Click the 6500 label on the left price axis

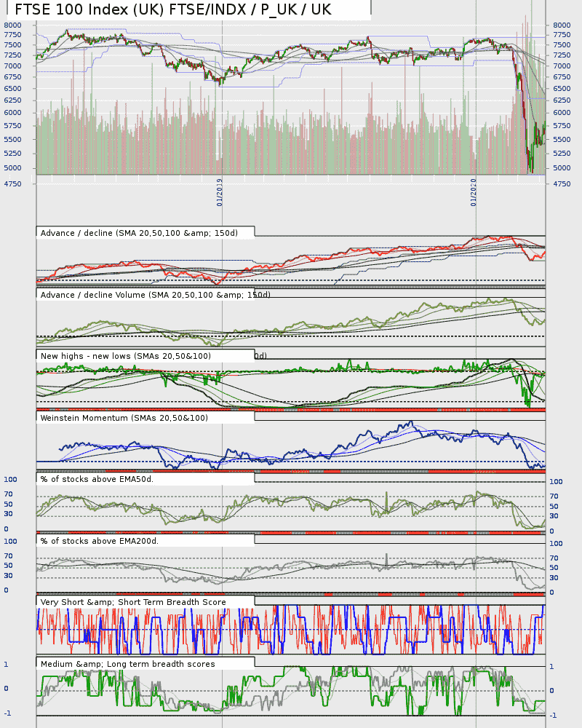[x=12, y=89]
